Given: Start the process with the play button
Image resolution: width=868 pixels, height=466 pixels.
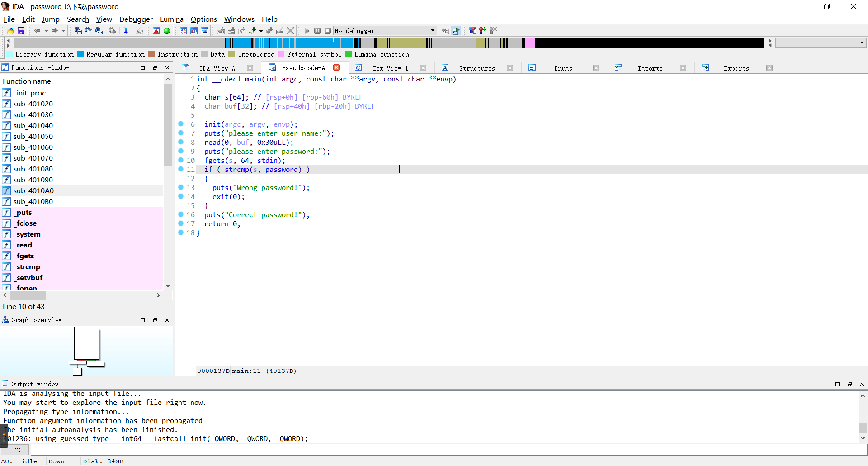Looking at the screenshot, I should 307,31.
